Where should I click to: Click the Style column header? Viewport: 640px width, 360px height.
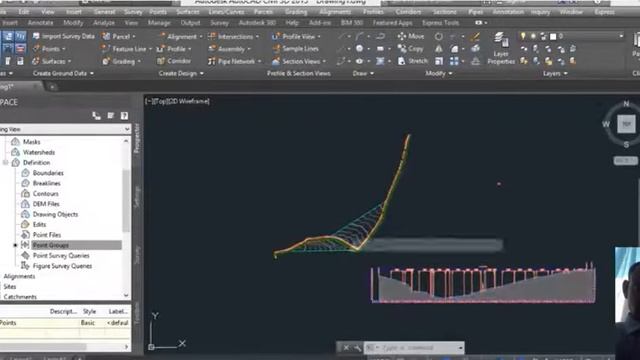click(x=89, y=311)
